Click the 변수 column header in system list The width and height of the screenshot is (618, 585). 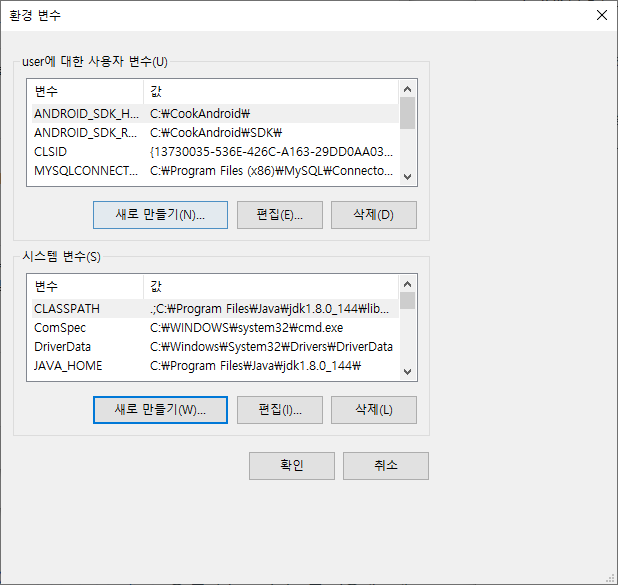tap(87, 287)
